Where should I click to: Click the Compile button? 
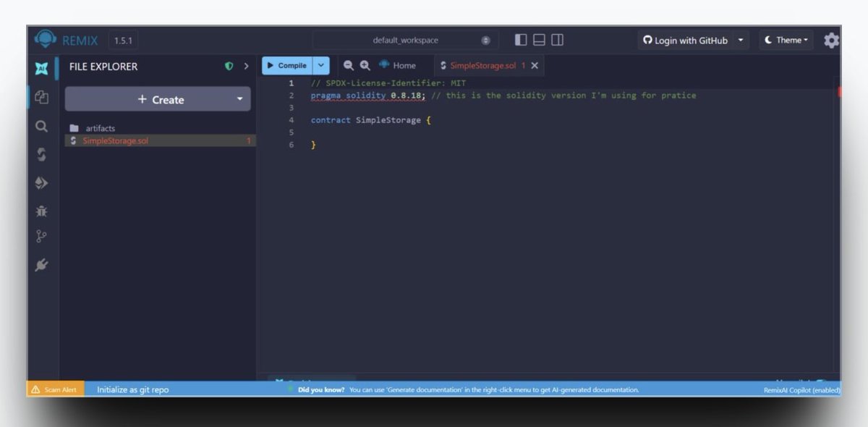point(287,65)
